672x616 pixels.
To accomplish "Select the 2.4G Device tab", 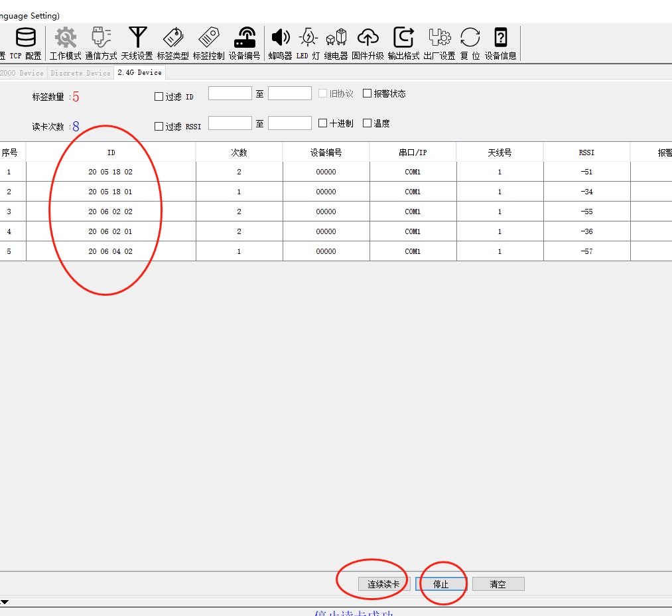I will pyautogui.click(x=139, y=73).
